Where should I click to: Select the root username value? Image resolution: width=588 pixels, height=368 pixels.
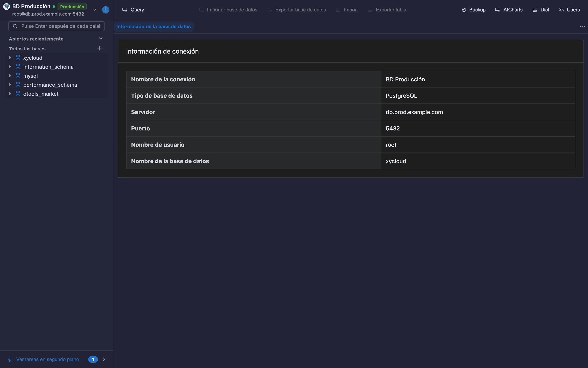(391, 145)
